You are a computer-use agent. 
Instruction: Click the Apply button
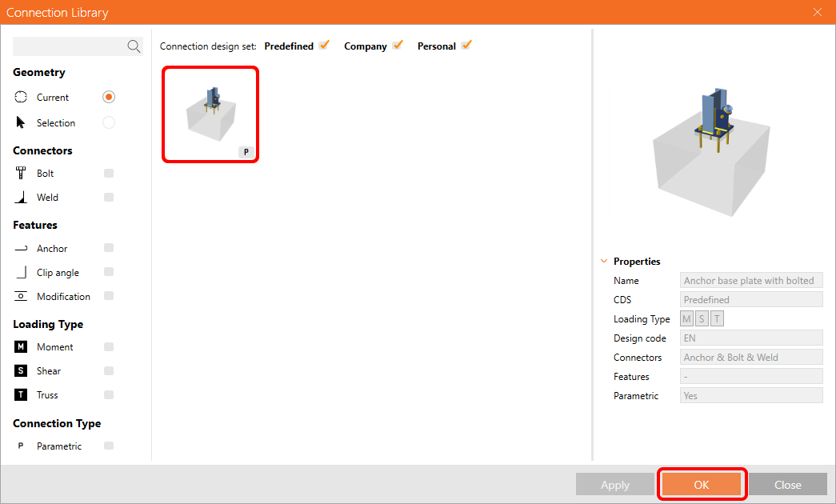pos(614,484)
